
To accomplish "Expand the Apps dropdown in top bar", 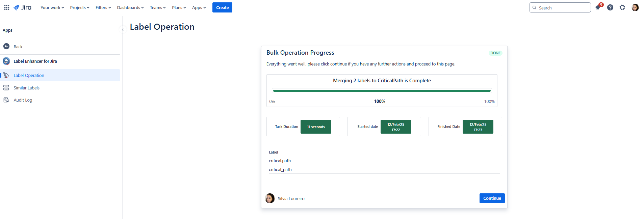I will [199, 7].
